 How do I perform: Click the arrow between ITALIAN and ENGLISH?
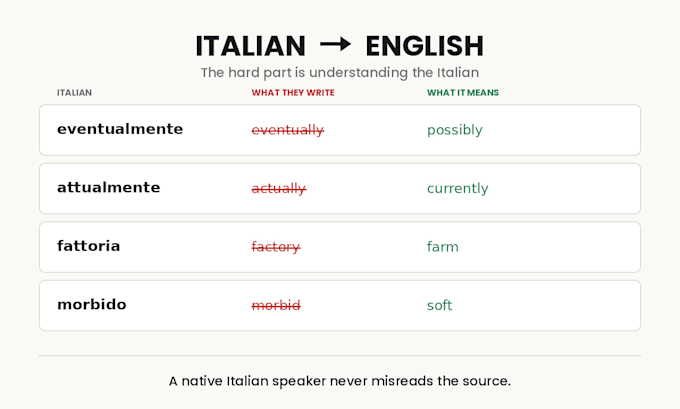(x=335, y=44)
